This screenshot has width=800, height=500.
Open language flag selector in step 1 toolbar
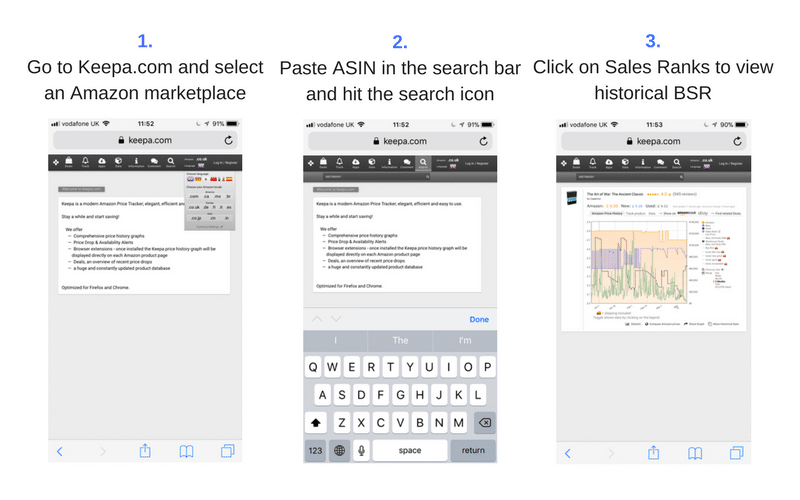point(201,165)
